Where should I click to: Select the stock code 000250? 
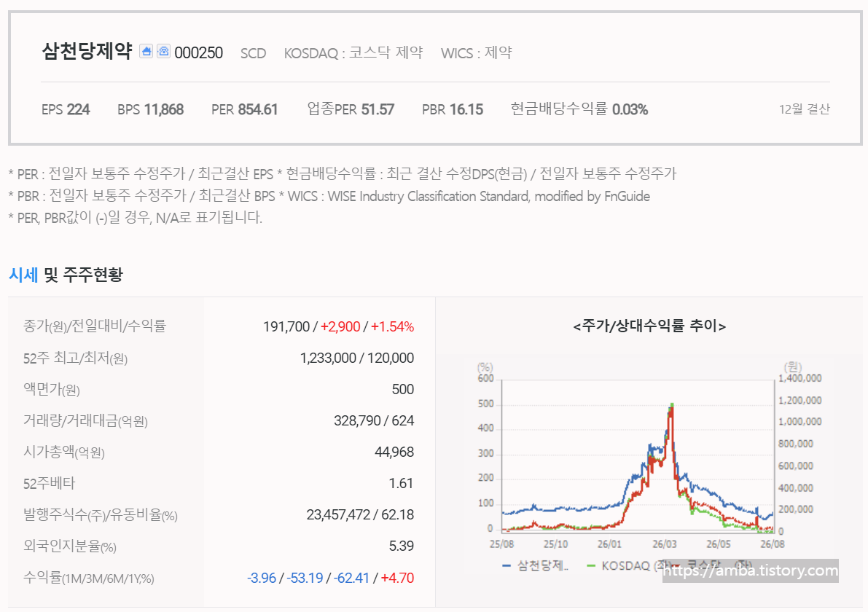click(x=199, y=53)
